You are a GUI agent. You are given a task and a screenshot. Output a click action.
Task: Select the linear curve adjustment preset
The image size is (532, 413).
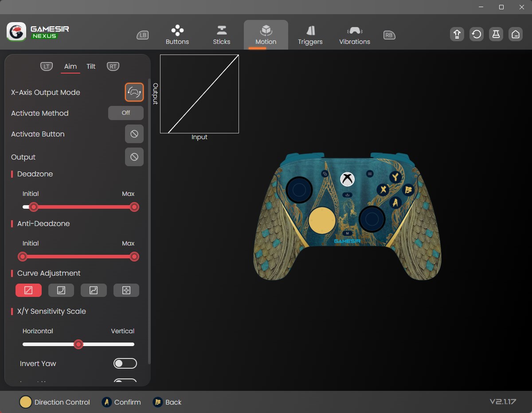coord(28,290)
